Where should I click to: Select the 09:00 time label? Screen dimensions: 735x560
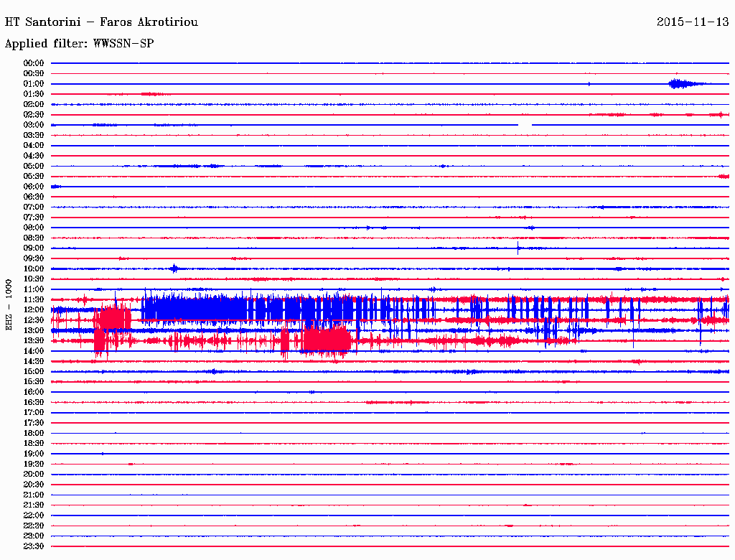pos(33,248)
